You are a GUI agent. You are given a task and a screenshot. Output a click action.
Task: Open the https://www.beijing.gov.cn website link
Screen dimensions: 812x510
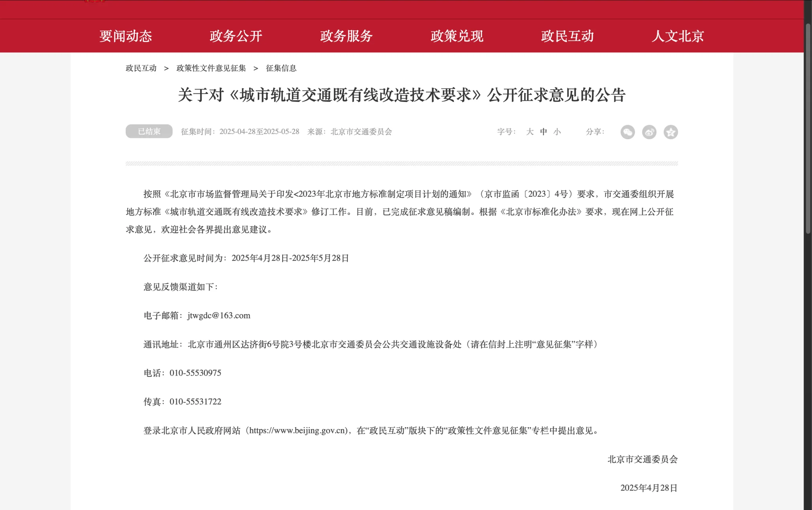pos(297,431)
